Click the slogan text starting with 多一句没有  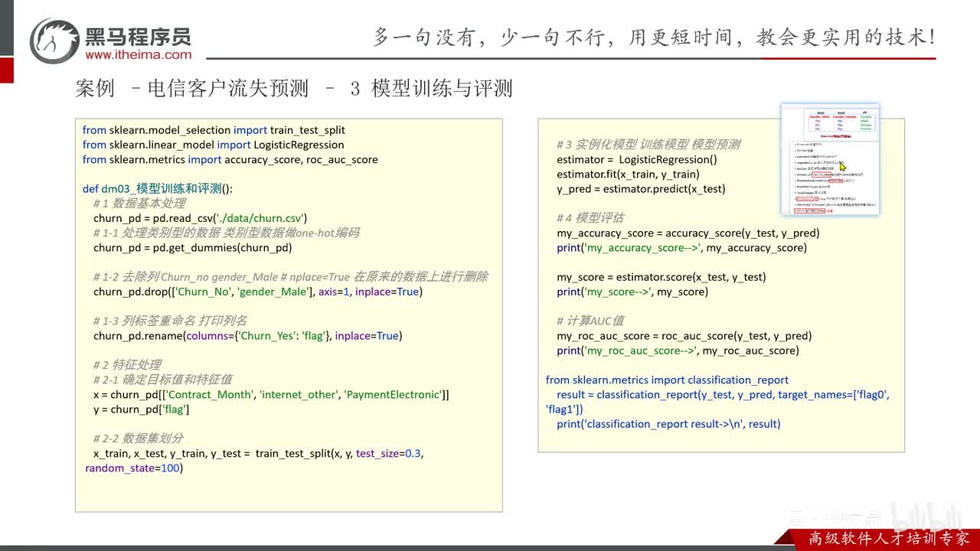click(654, 37)
